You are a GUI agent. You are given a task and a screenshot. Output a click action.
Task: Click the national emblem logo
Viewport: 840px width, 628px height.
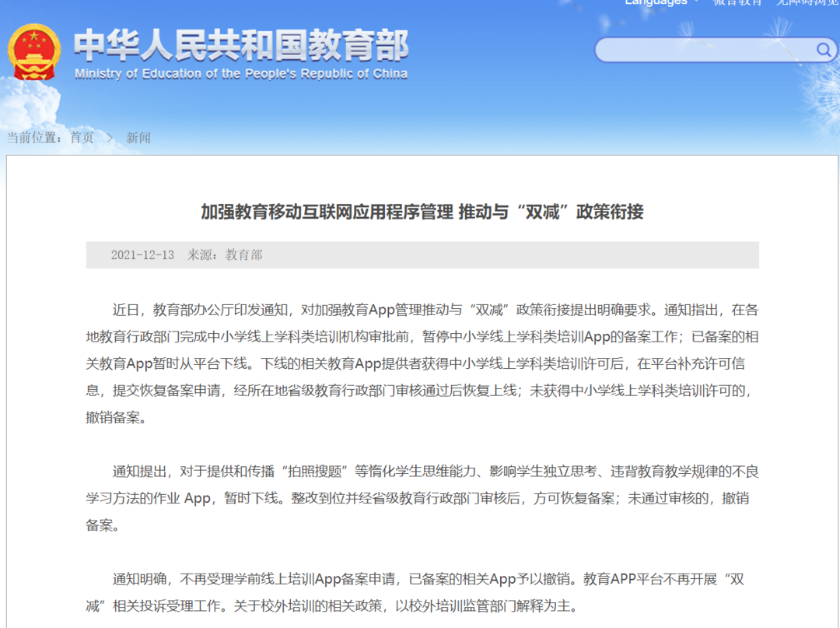click(x=33, y=51)
